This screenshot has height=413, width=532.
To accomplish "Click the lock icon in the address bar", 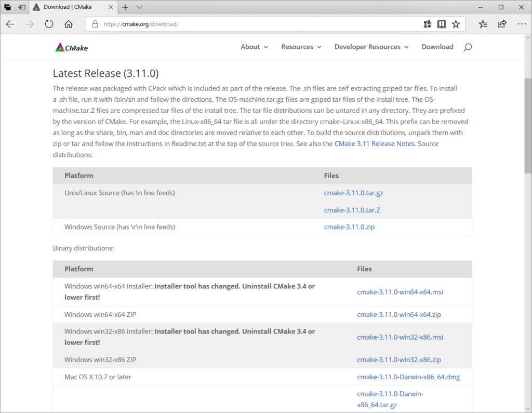I will pos(96,24).
